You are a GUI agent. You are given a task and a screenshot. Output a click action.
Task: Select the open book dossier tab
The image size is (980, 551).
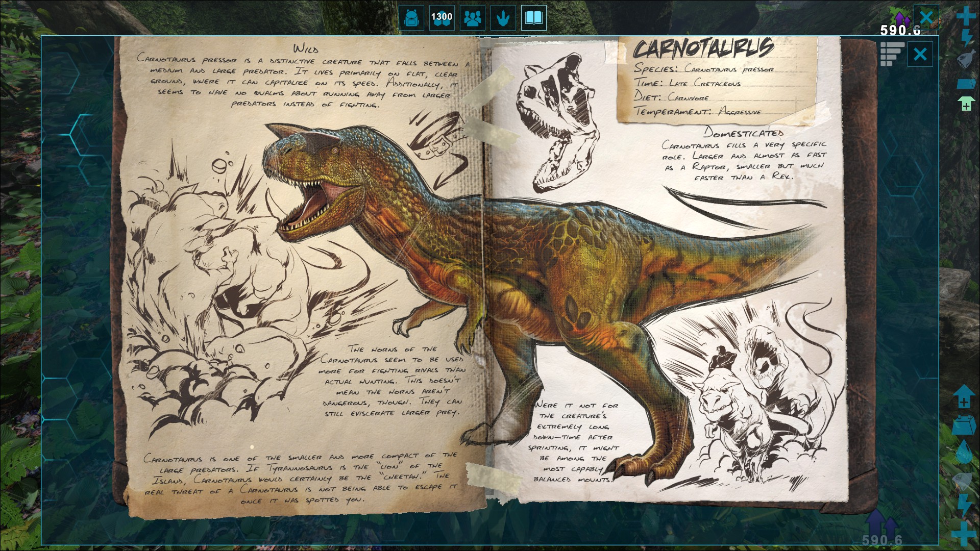click(534, 18)
